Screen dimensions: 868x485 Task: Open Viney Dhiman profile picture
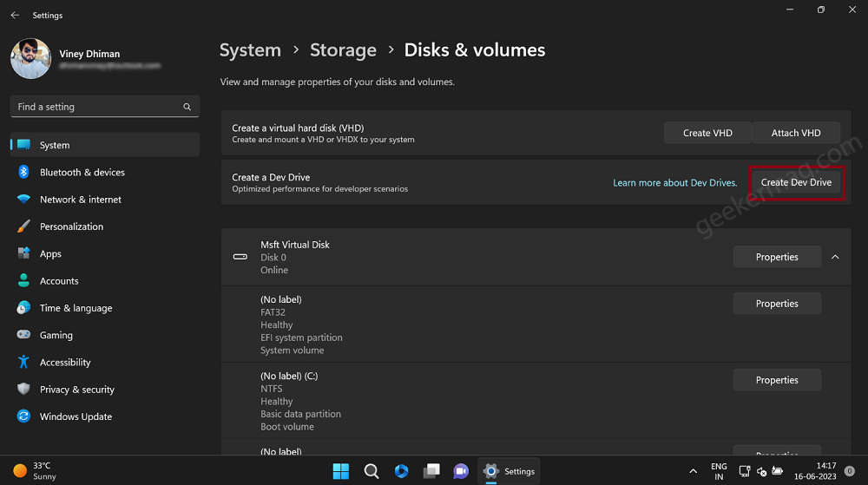point(31,59)
